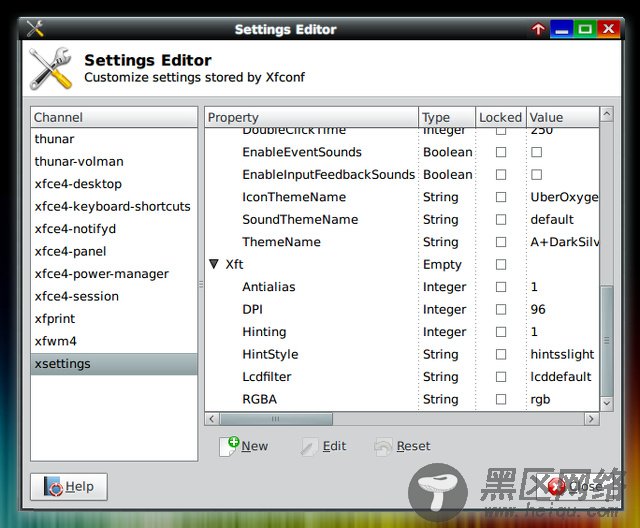Select the xfce4-power-manager channel

pos(114,274)
